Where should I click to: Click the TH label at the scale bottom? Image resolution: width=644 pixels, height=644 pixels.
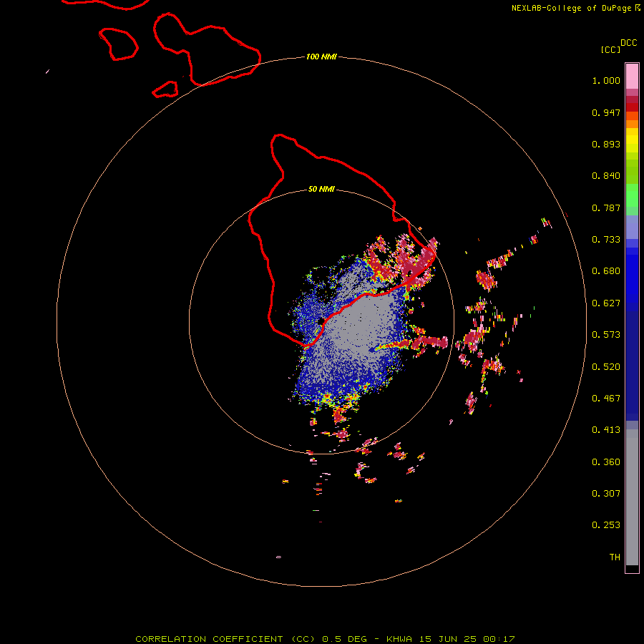coord(615,557)
